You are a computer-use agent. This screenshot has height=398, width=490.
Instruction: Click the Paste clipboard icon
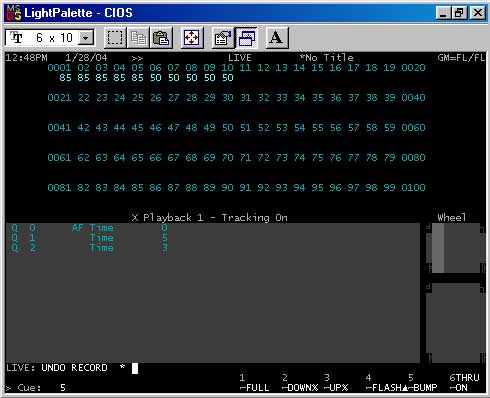click(161, 38)
